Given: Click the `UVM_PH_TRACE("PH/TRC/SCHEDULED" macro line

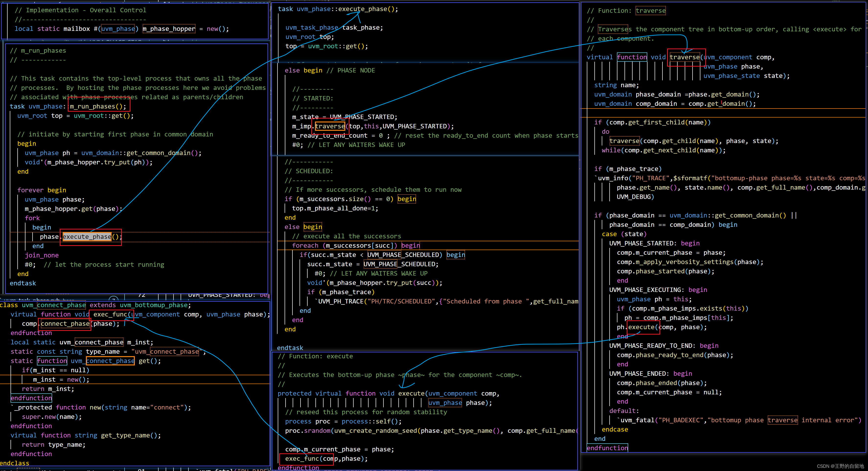Looking at the screenshot, I should [446, 302].
